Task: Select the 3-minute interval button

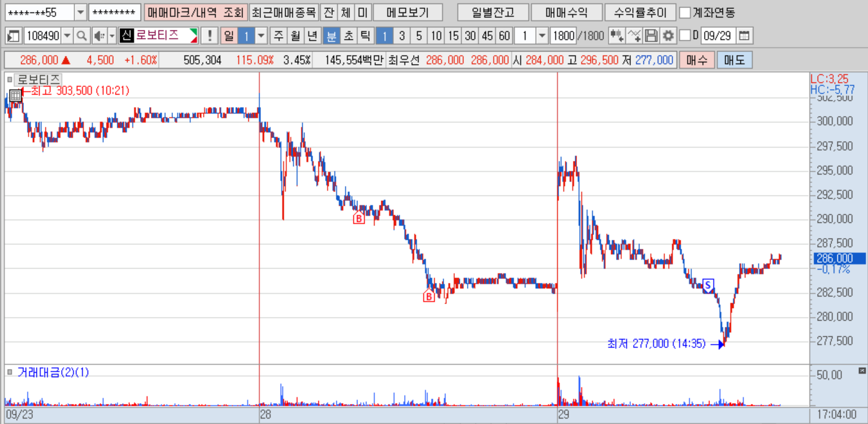Action: (x=402, y=36)
